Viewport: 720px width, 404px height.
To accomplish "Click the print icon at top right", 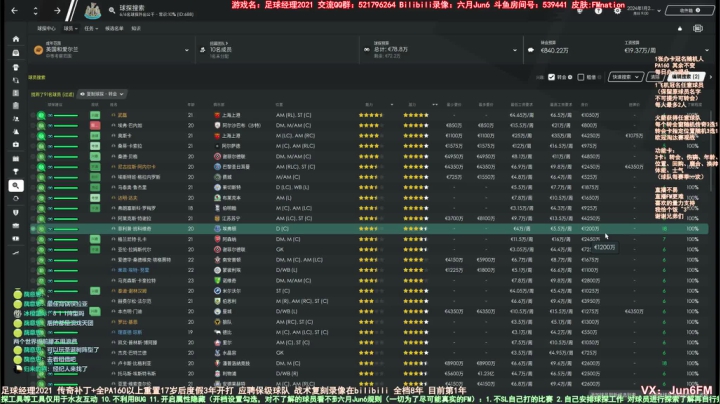I will 698,28.
